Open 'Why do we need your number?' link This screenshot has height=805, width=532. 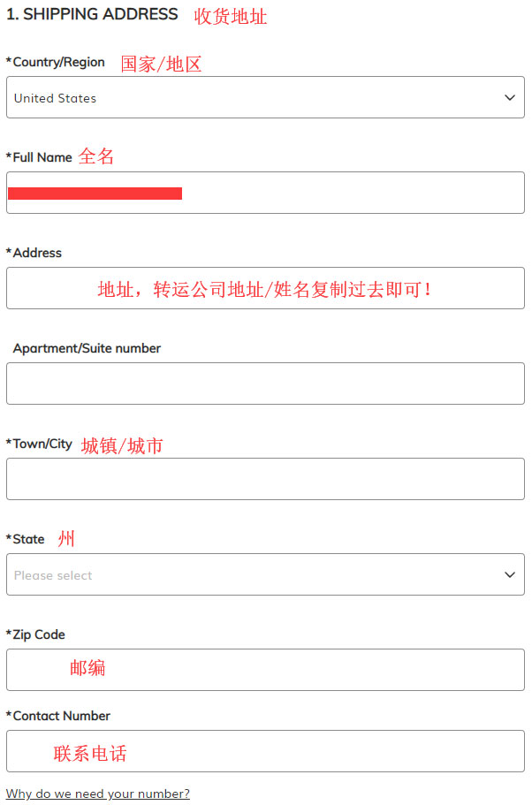98,794
